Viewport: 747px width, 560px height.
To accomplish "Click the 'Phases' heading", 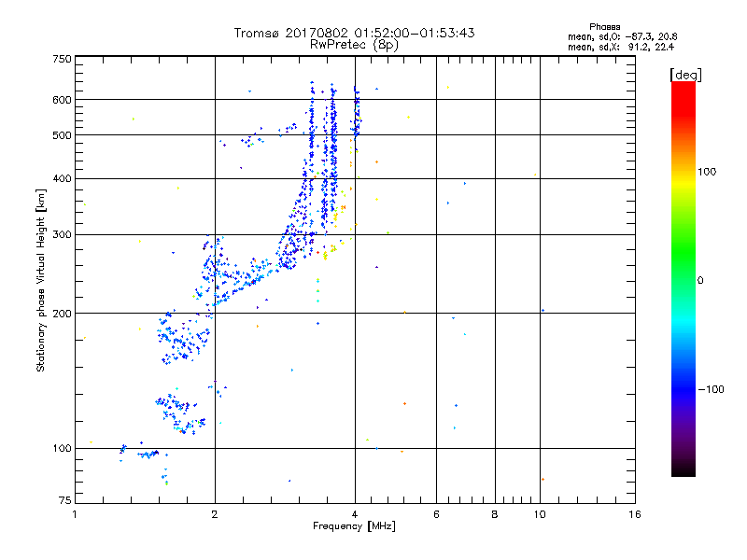I will [604, 27].
